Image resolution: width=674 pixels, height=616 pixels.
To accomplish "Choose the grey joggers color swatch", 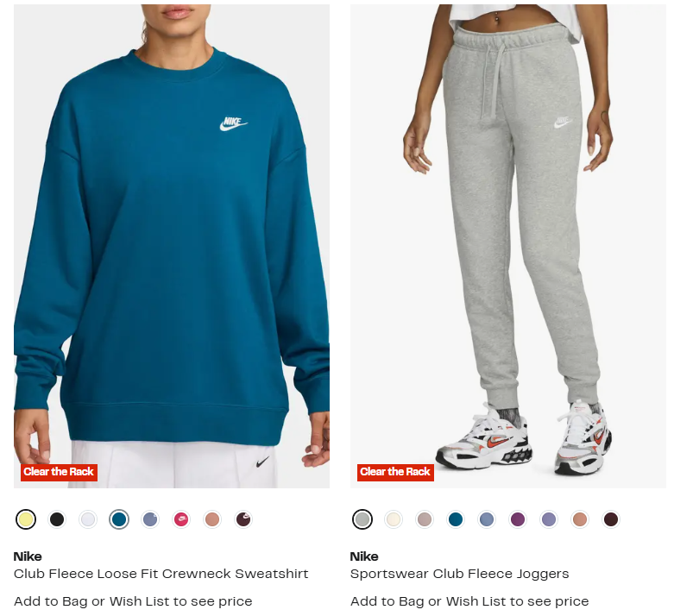I will 362,519.
